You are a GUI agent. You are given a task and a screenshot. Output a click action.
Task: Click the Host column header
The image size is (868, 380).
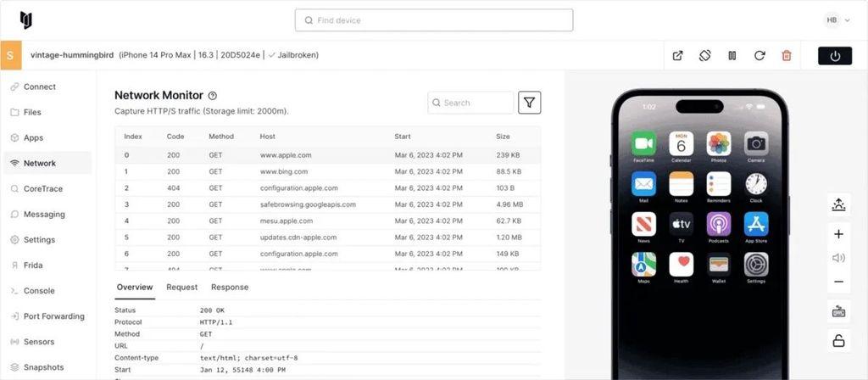click(267, 137)
